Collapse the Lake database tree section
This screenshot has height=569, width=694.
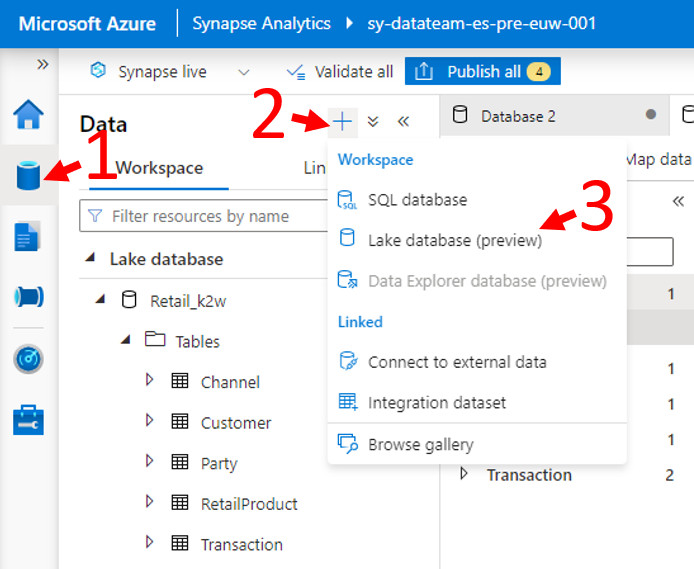coord(91,257)
